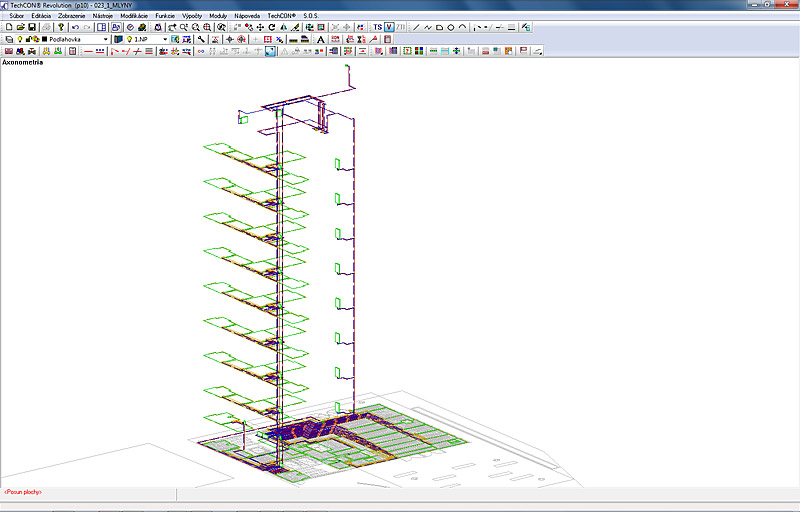This screenshot has width=800, height=512.
Task: Open the 1.NP floor dropdown
Action: point(147,39)
